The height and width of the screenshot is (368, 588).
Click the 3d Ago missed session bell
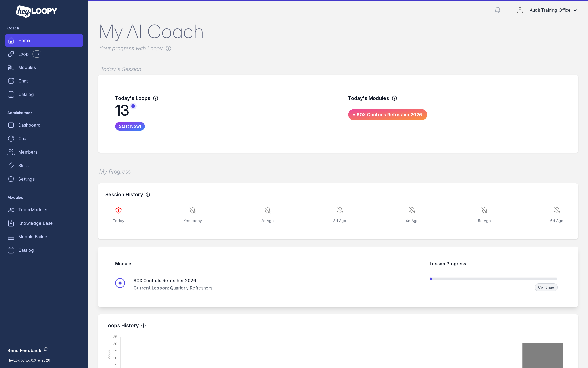coord(340,210)
